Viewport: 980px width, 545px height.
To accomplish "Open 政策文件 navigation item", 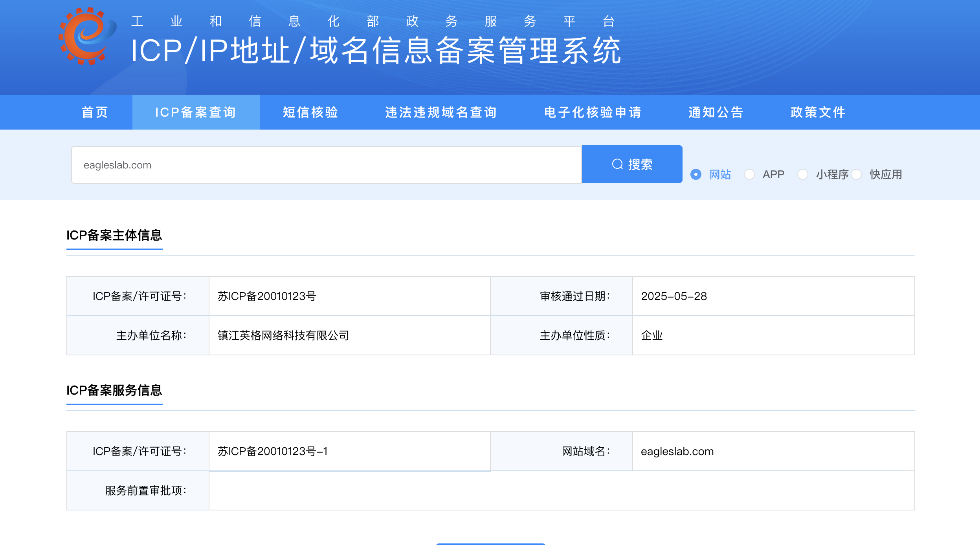I will click(x=818, y=112).
